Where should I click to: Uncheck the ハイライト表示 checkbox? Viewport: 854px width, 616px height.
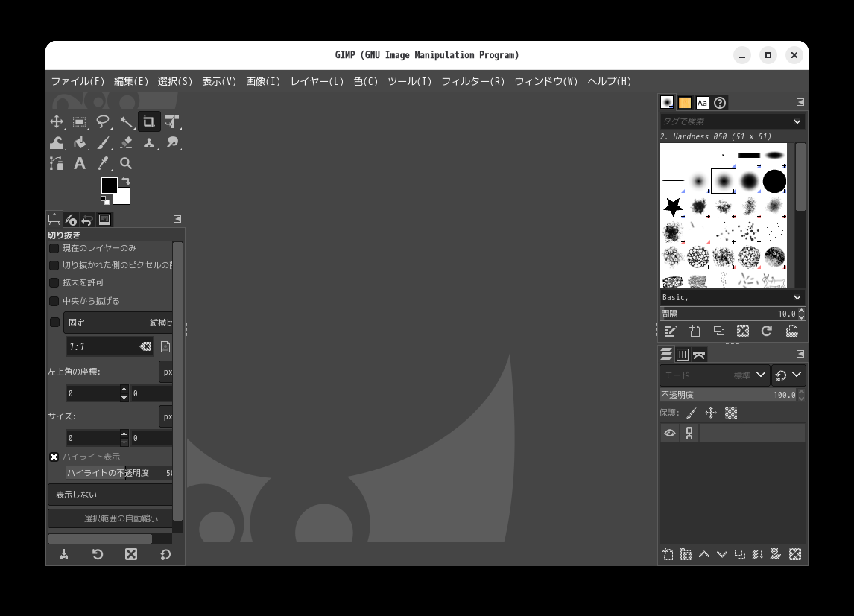pyautogui.click(x=54, y=457)
